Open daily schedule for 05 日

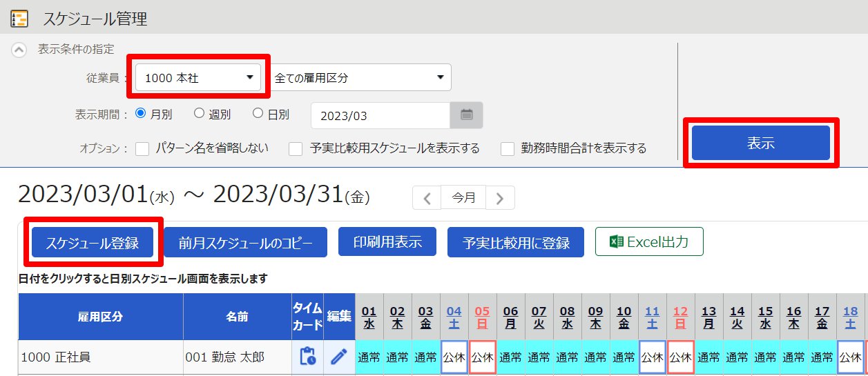[x=483, y=317]
